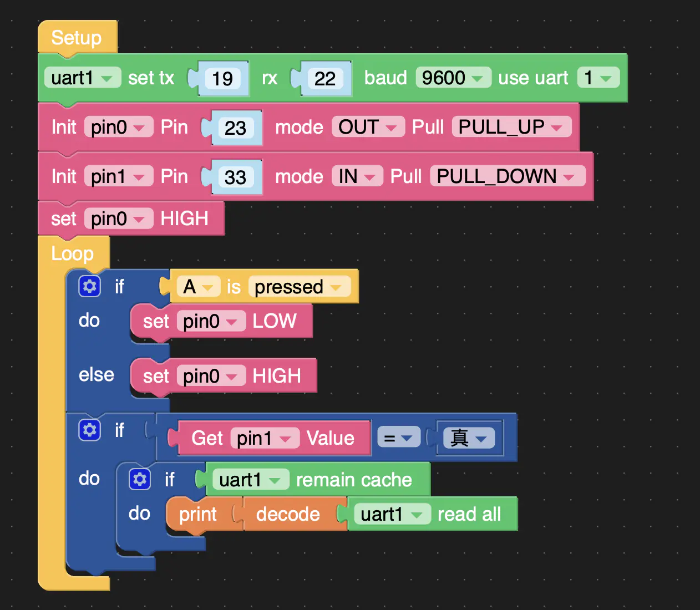Click Pin number field 23
This screenshot has height=610, width=700.
pos(235,128)
